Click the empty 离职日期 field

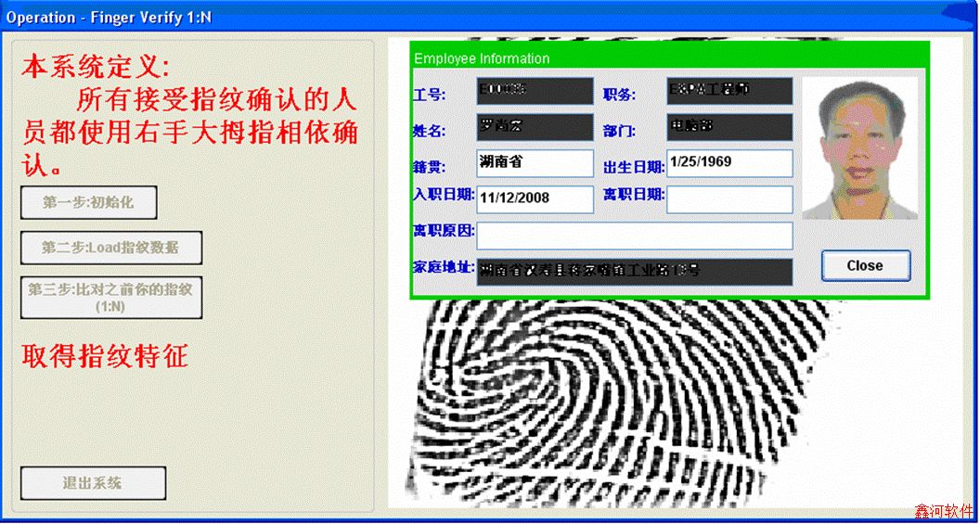point(729,199)
